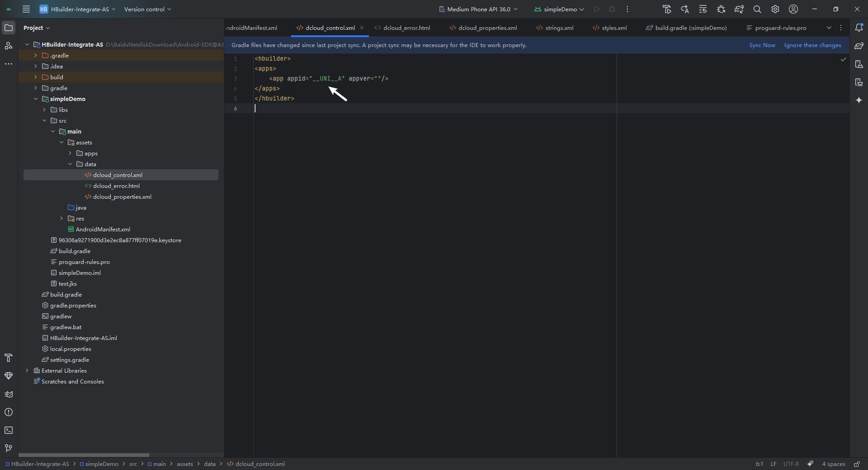
Task: Collapse the simpleDemo module folder
Action: pos(36,99)
